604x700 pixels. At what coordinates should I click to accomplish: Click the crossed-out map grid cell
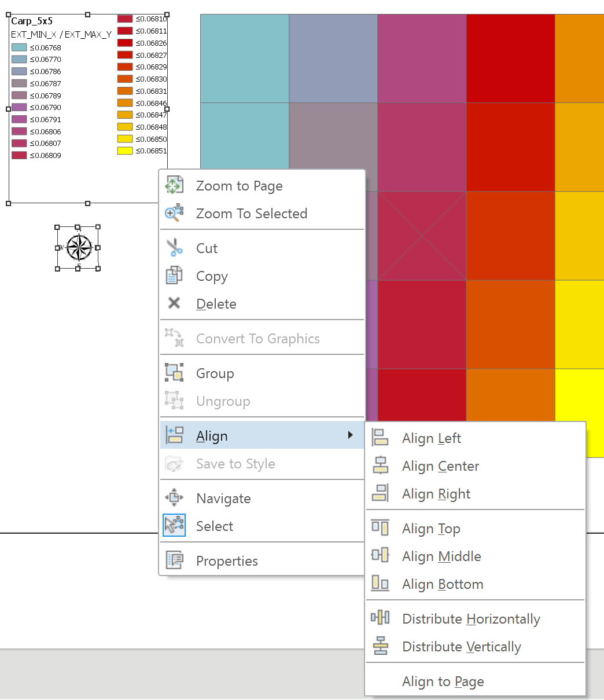pyautogui.click(x=422, y=236)
